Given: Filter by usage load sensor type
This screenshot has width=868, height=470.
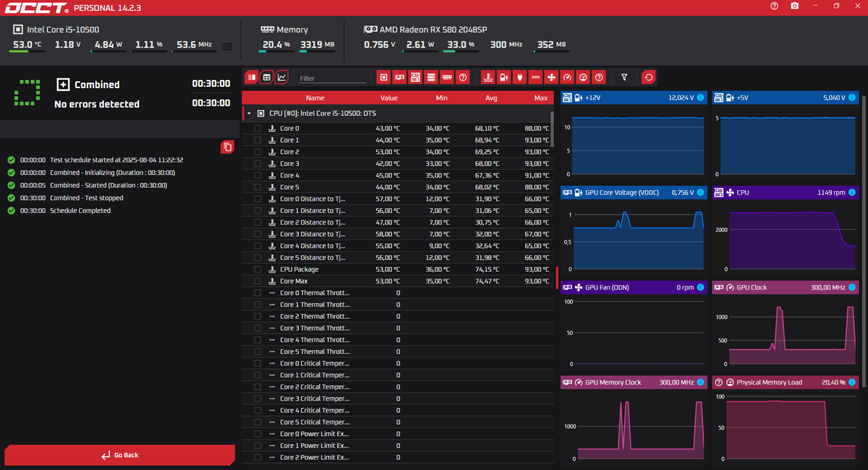Looking at the screenshot, I should click(583, 77).
